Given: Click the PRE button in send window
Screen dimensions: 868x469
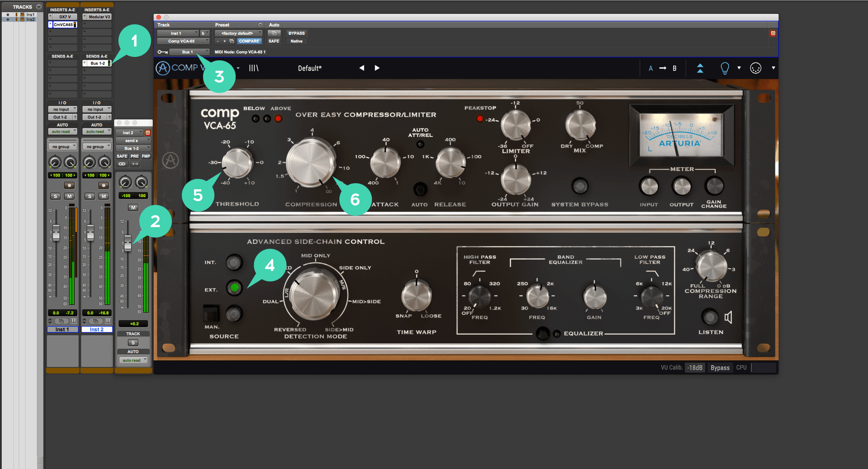Looking at the screenshot, I should click(135, 156).
